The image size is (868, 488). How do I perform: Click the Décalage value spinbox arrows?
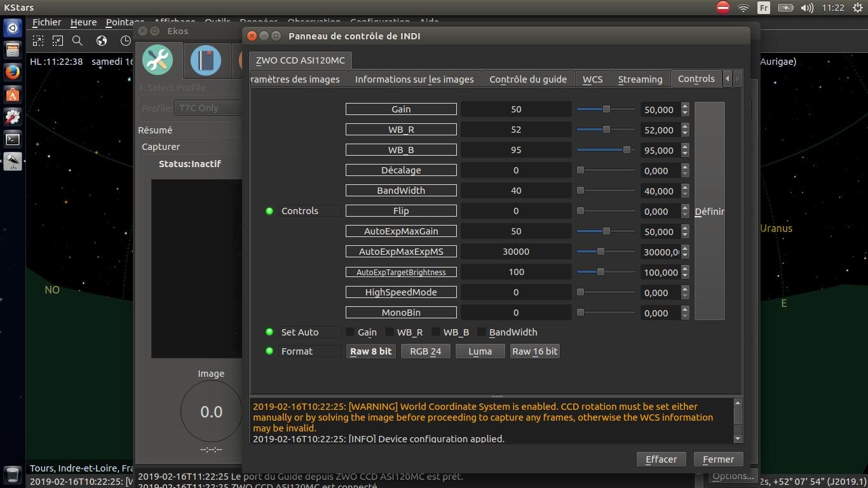pos(685,170)
